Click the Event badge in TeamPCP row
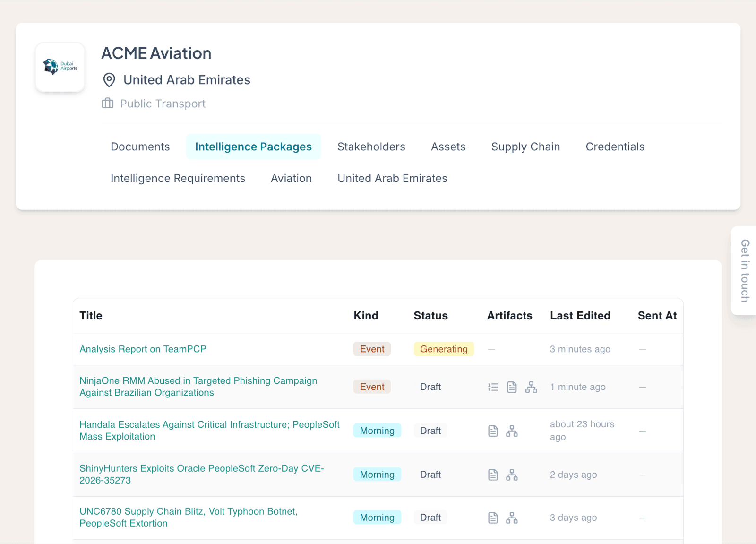The width and height of the screenshot is (756, 544). point(372,349)
